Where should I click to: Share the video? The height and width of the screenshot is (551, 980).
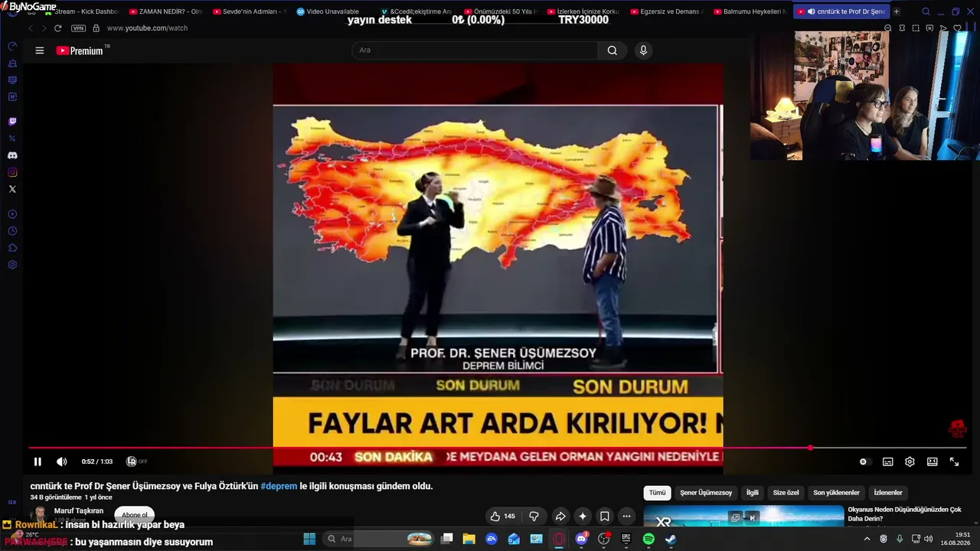point(560,517)
